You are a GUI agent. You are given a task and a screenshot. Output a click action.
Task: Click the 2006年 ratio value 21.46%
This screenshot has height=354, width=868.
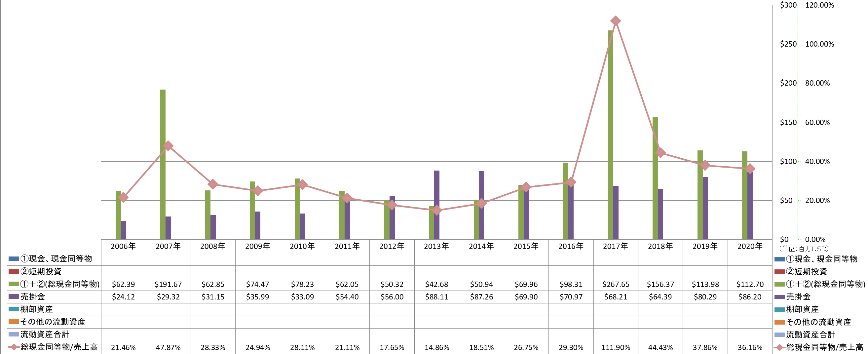coord(123,347)
